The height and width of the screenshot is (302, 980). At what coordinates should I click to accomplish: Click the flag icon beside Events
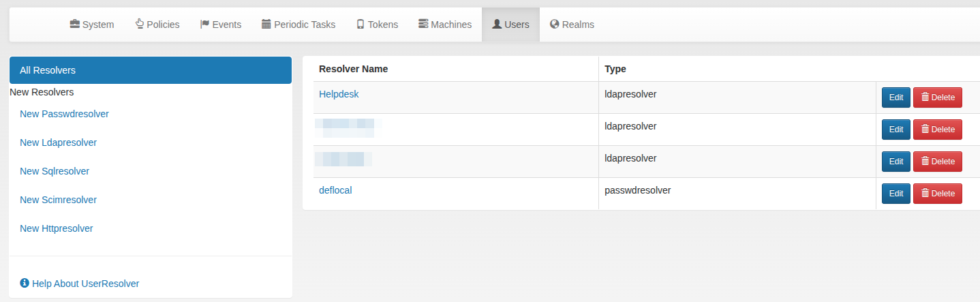tap(204, 25)
